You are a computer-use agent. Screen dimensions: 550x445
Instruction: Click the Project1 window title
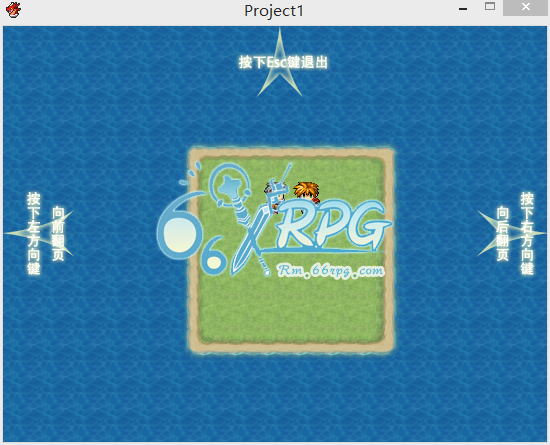tap(274, 11)
